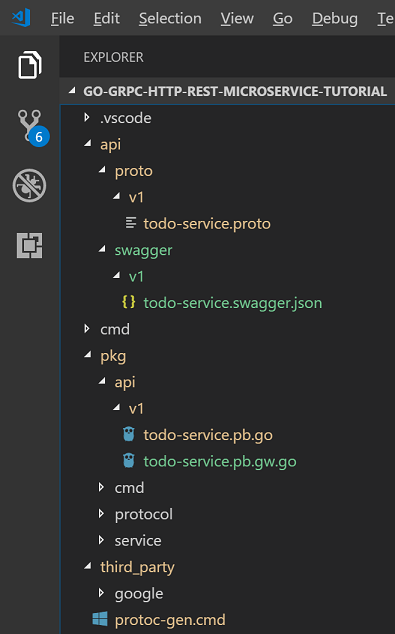
Task: Click the gopher icon beside todo-service.pb.go
Action: tap(129, 434)
